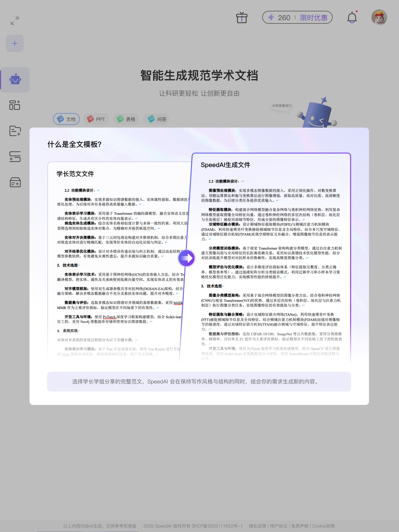
Task: Click the 限时优惠 credits button
Action: click(313, 18)
